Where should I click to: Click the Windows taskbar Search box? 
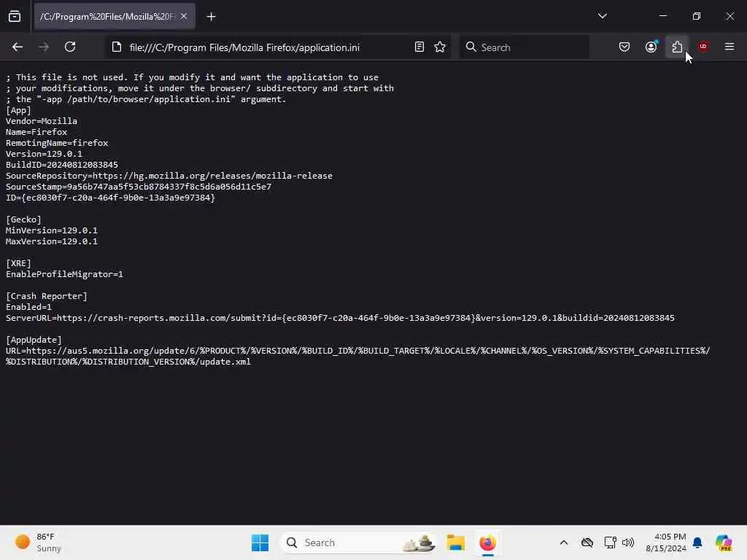[358, 542]
